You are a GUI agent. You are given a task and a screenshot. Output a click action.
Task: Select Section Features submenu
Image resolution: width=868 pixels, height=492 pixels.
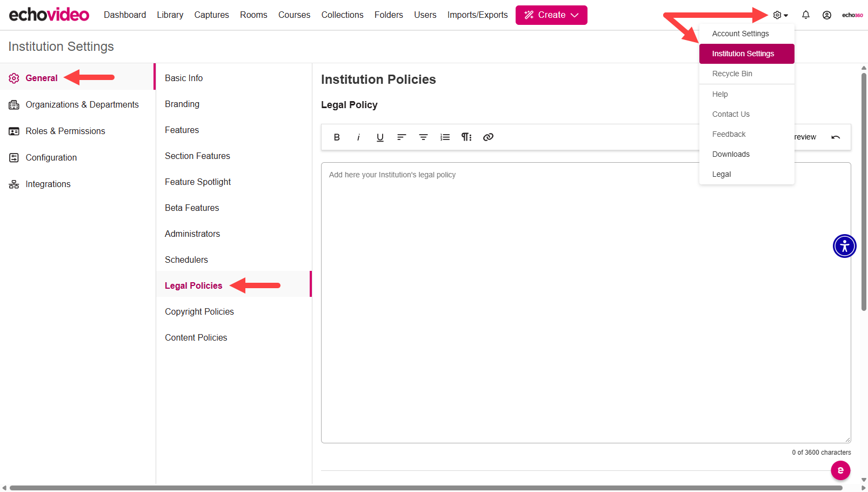pos(233,156)
